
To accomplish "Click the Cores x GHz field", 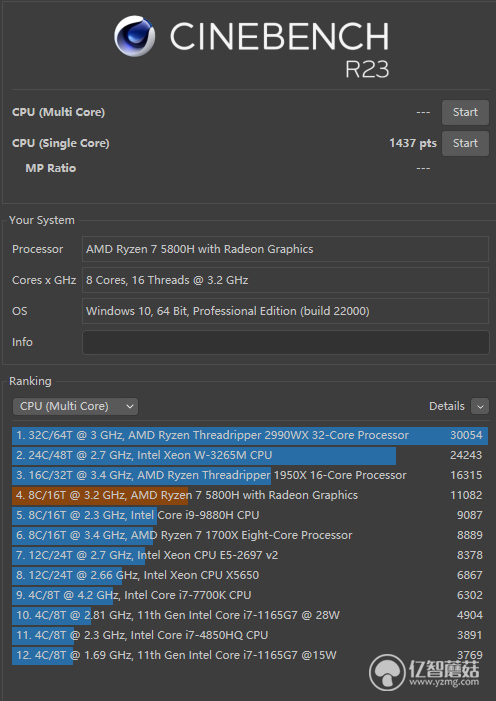I will pyautogui.click(x=285, y=280).
